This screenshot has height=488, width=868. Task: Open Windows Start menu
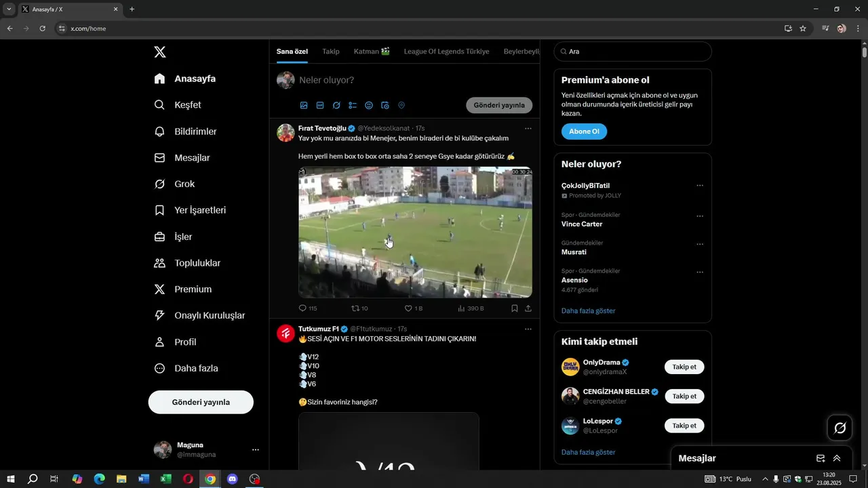coord(11,479)
